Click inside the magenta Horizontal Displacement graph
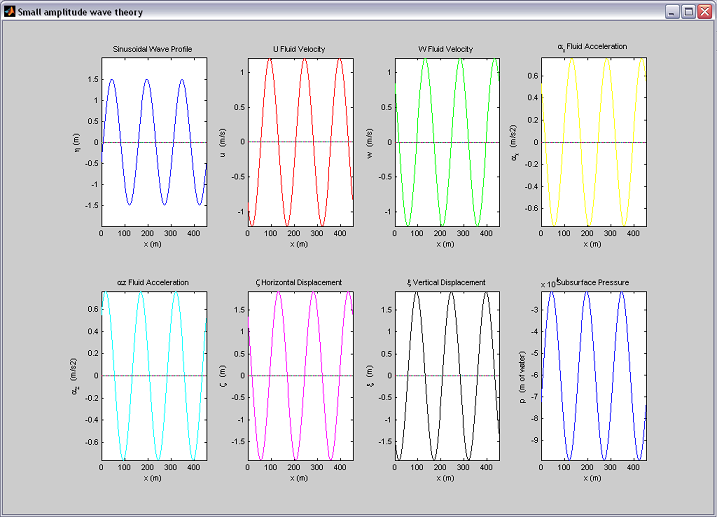The image size is (717, 517). (300, 376)
